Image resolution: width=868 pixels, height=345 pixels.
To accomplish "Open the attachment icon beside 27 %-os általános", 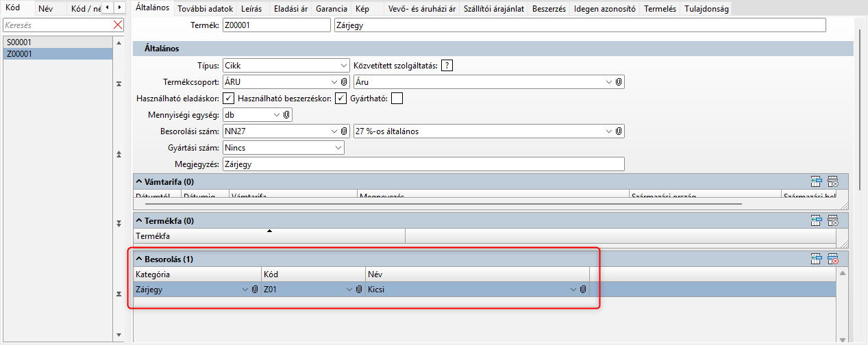I will (x=618, y=131).
